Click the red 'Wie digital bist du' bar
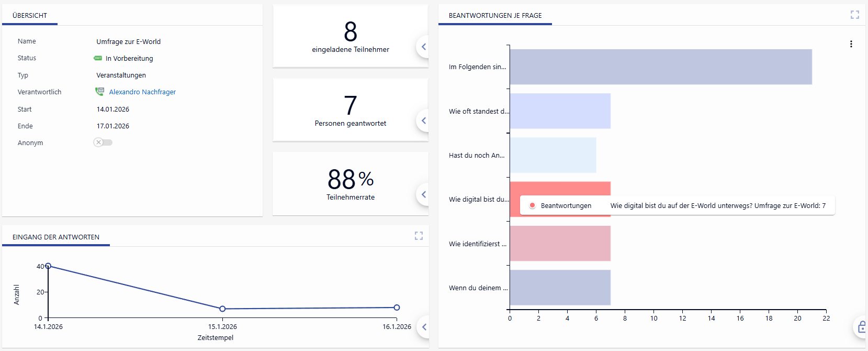This screenshot has height=351, width=868. (560, 189)
